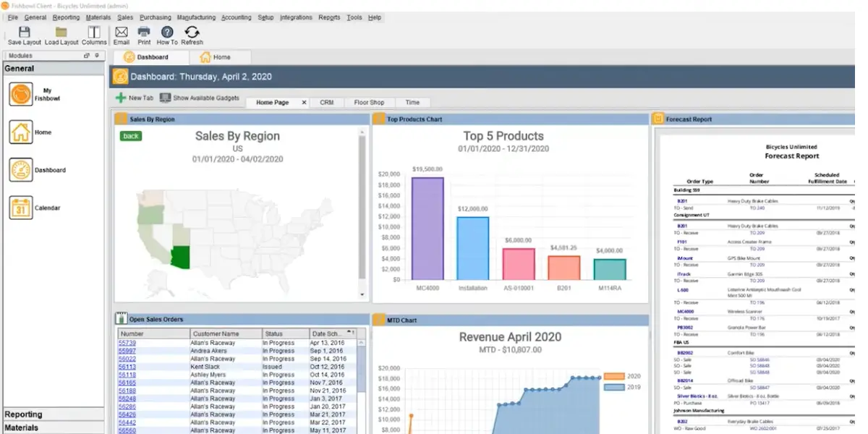The height and width of the screenshot is (434, 868).
Task: Open the Dashboard module in sidebar
Action: pos(21,170)
